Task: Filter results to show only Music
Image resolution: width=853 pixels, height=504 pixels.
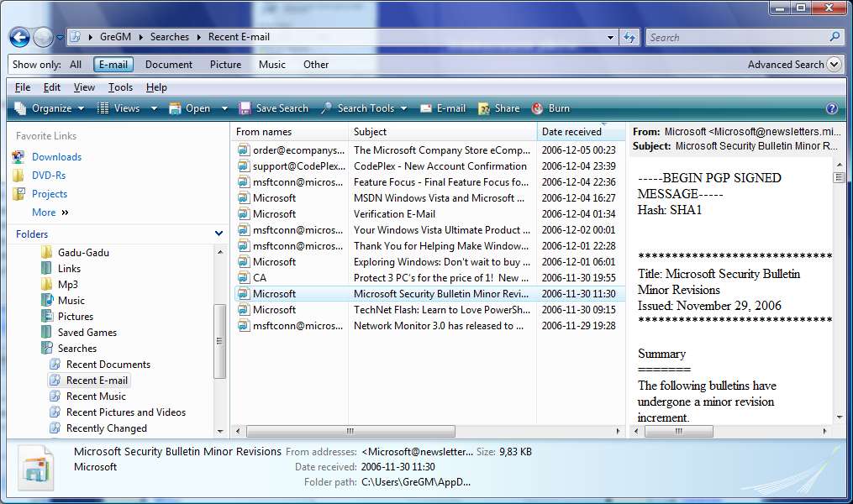Action: point(272,64)
